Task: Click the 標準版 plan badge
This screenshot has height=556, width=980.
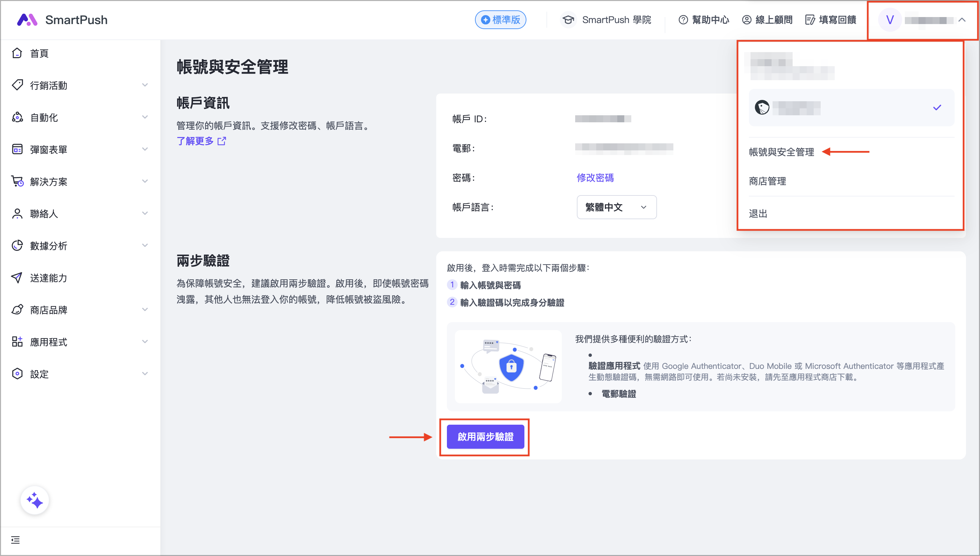Action: [500, 20]
